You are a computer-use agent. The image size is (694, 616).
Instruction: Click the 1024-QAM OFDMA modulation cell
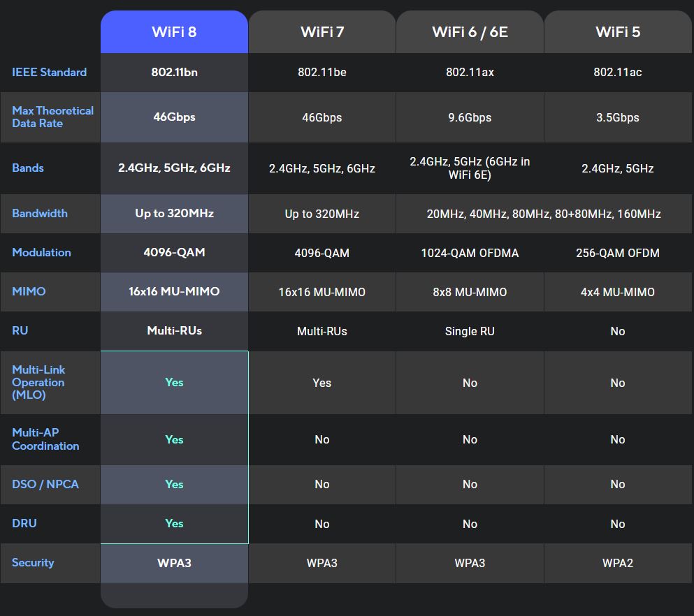[x=470, y=253]
